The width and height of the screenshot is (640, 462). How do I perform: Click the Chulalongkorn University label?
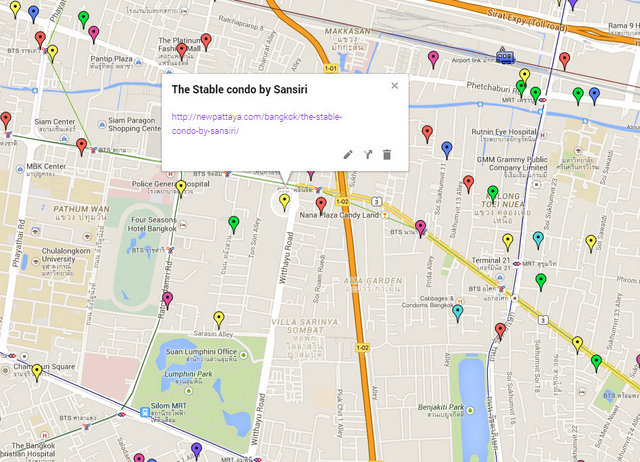click(66, 255)
